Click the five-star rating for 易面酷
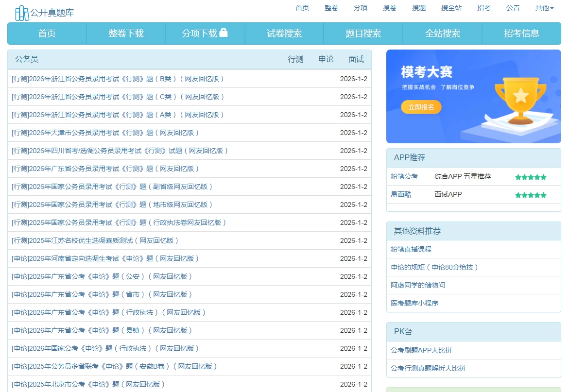Viewport: 569px width, 392px height. (x=531, y=195)
